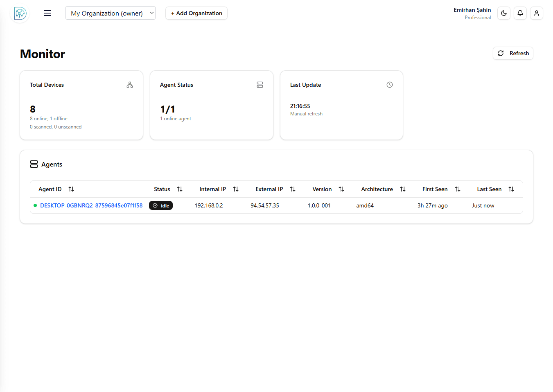Sort by External IP column
Screen dimensions: 553x392
pyautogui.click(x=293, y=189)
